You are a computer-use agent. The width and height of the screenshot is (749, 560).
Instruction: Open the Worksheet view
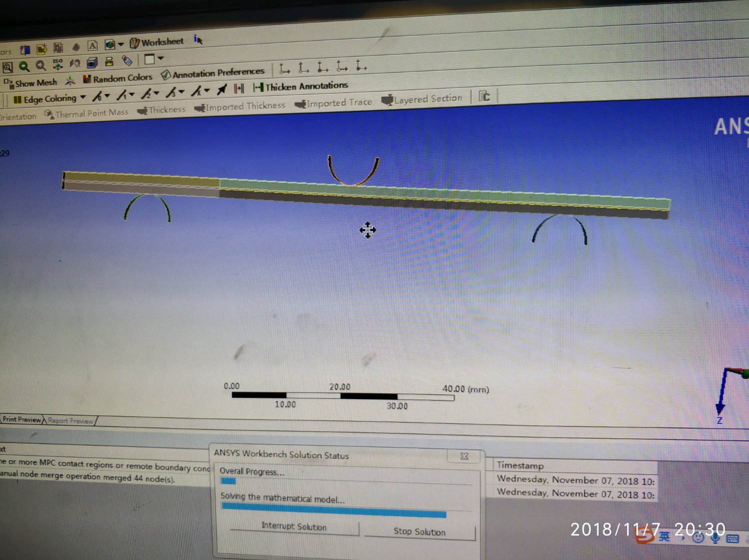157,42
